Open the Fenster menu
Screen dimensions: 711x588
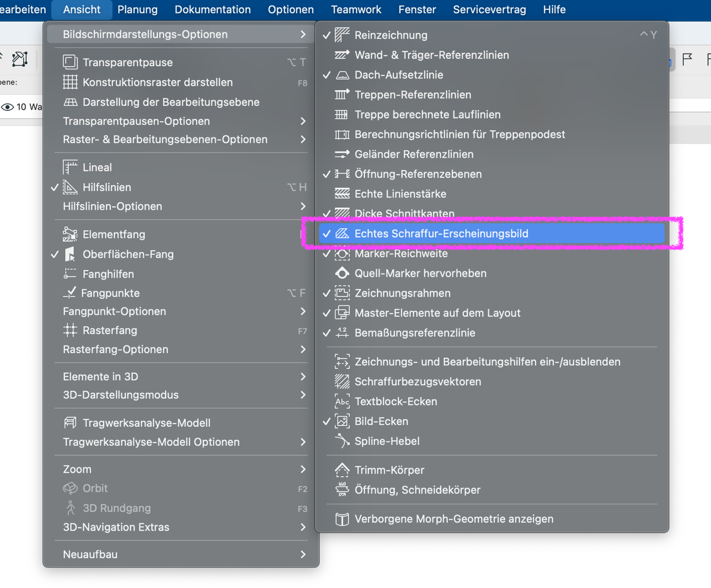pos(417,10)
